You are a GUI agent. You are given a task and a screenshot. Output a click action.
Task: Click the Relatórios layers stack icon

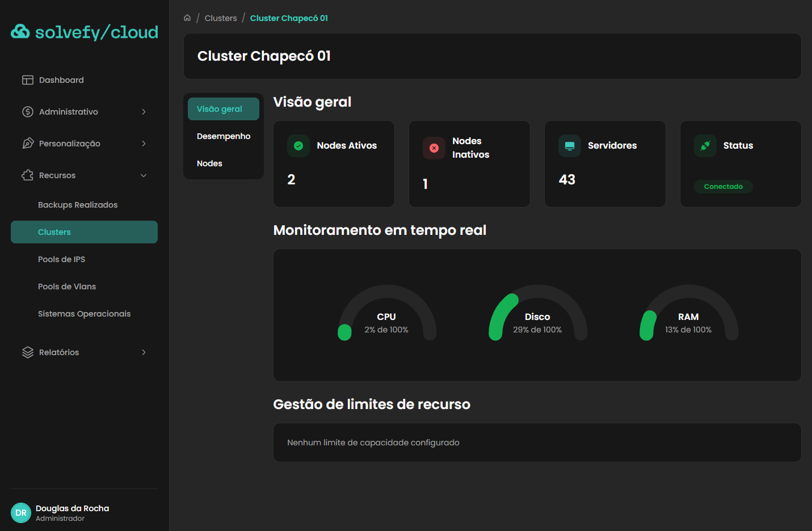[28, 352]
